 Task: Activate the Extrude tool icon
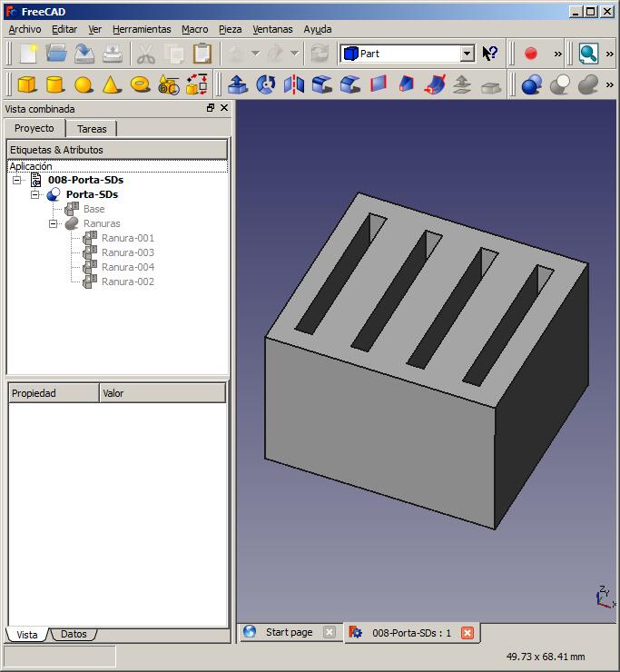(238, 84)
